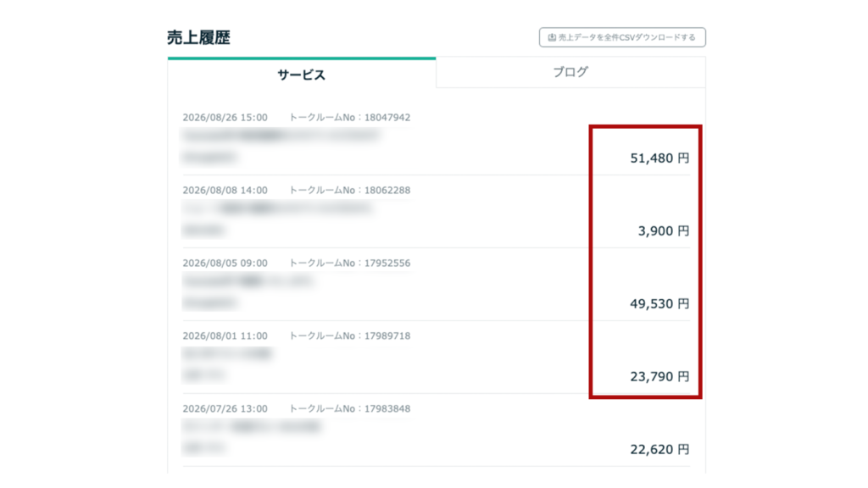Select the 2026/08/08 14:00 date entry
This screenshot has height=488, width=868.
(225, 191)
